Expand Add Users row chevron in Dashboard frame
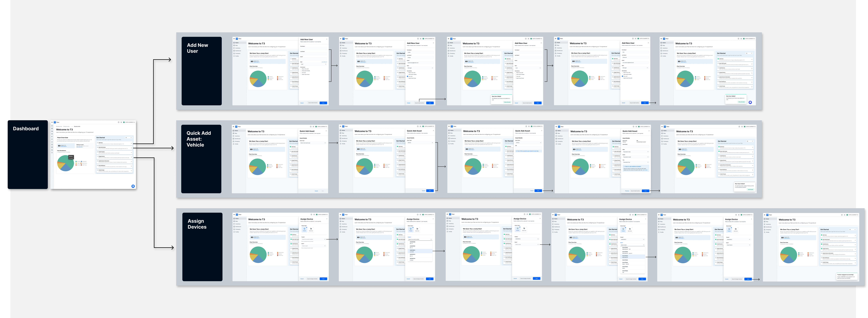Screen dimensions: 868x318 pyautogui.click(x=131, y=143)
